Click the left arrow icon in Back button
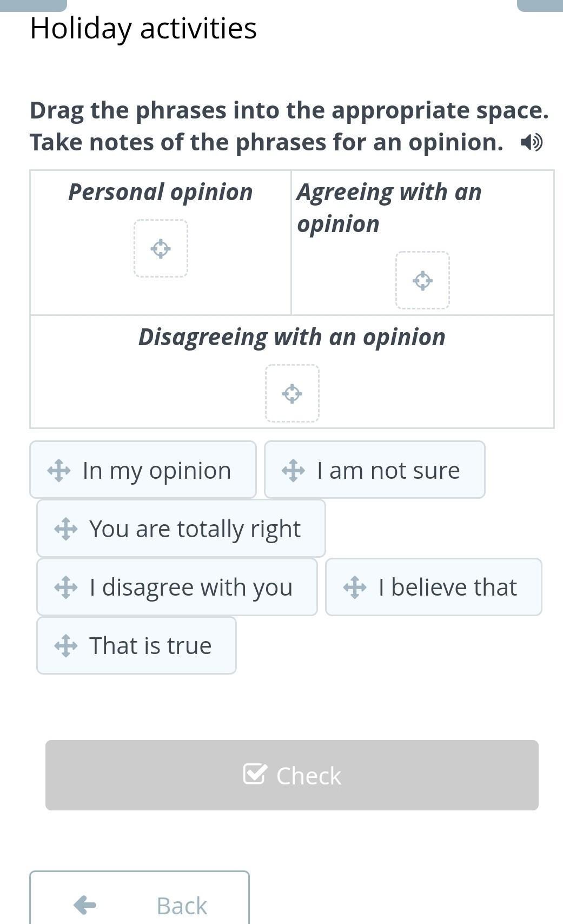The width and height of the screenshot is (563, 924). pyautogui.click(x=85, y=905)
